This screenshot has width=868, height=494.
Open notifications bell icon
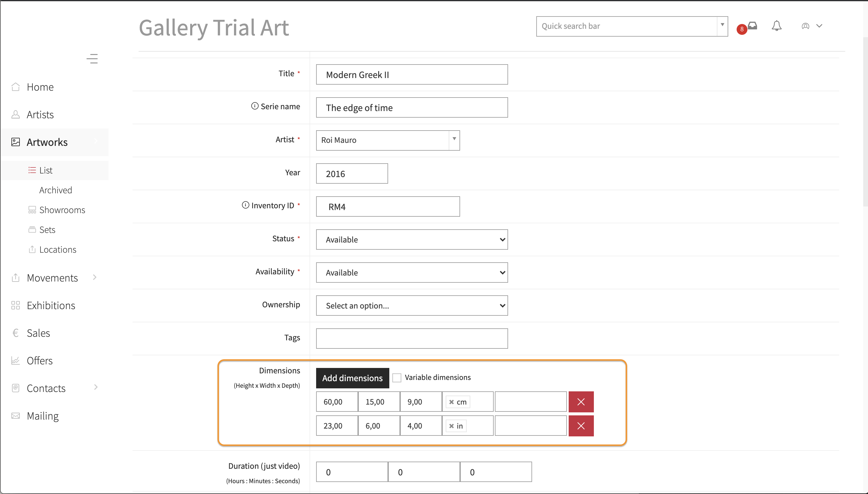[777, 26]
